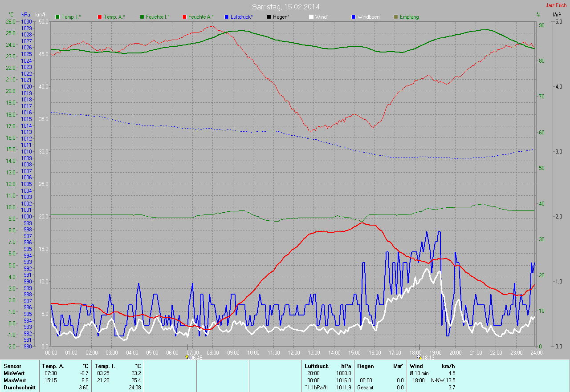Screen dimensions: 570x392
Task: Click the 'km/h' axis unit header above the chart
Action: coord(41,15)
